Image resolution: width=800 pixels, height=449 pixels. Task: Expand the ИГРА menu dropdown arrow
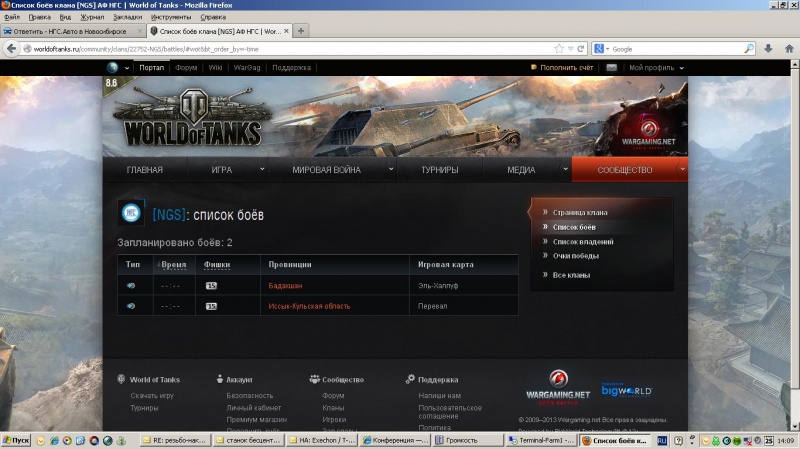[x=262, y=169]
